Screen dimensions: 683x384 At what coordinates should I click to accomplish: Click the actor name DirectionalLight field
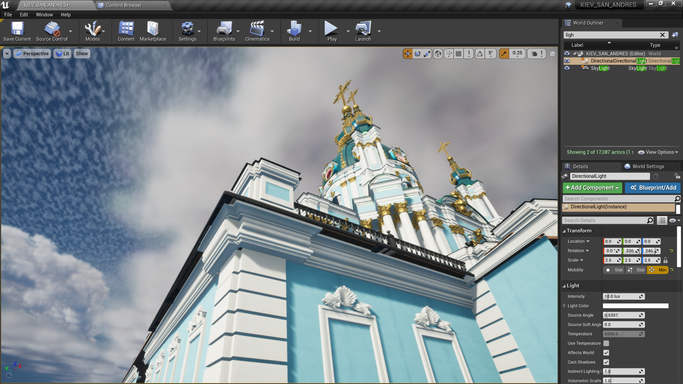(609, 176)
